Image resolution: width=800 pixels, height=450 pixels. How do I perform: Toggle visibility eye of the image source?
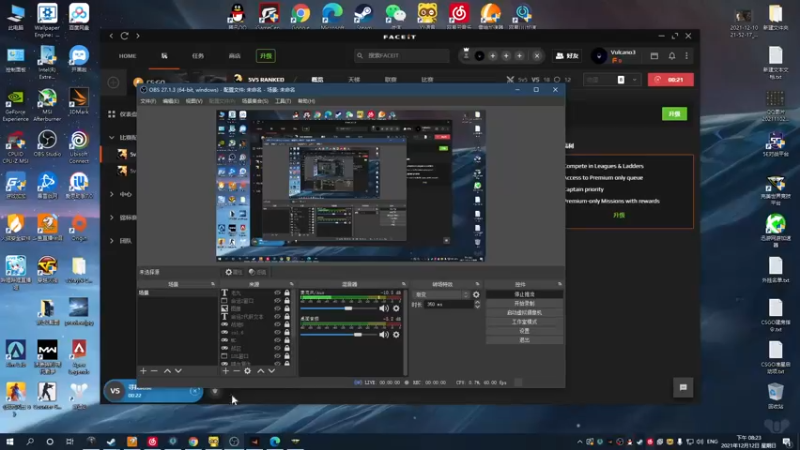(x=277, y=309)
